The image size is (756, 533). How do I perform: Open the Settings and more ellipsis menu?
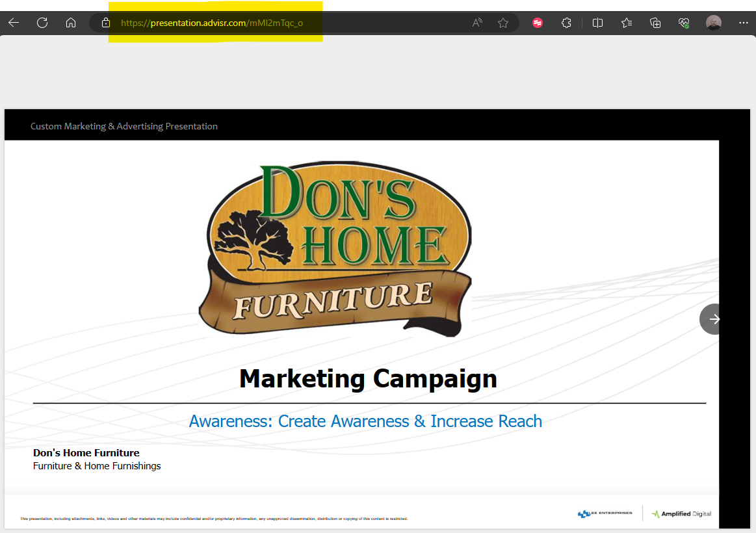click(x=744, y=23)
